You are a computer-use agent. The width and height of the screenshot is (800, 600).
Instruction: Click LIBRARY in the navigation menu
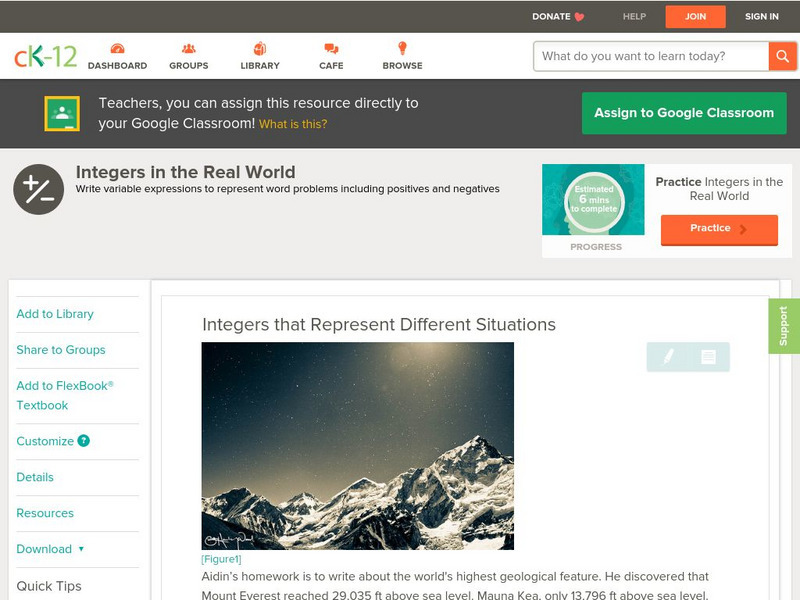260,66
